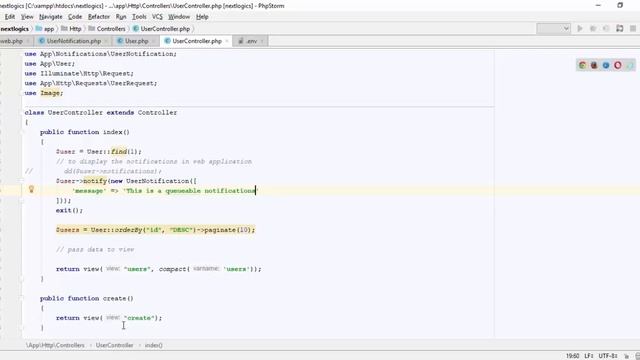Open the Window menu

tap(179, 17)
